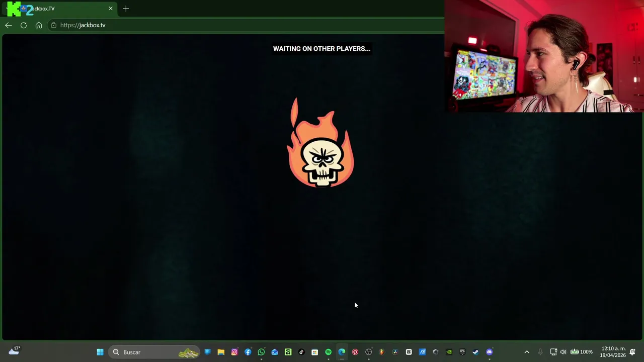Expand the hidden system tray icons
This screenshot has height=362, width=644.
point(527,352)
